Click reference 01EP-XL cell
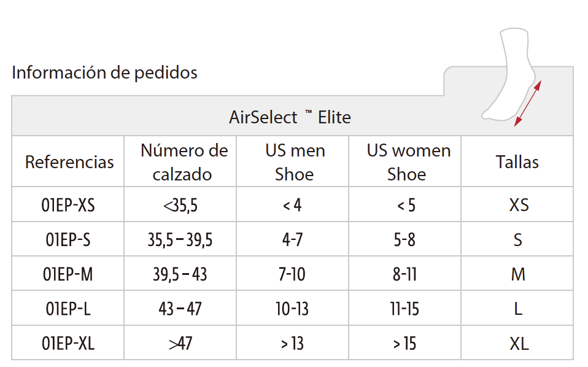588x367 pixels. click(68, 344)
